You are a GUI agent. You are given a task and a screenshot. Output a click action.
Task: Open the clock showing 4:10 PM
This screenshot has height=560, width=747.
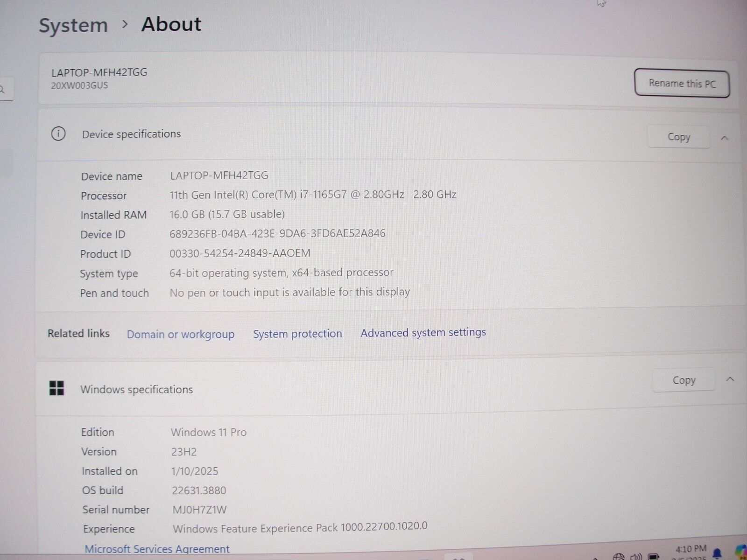[x=691, y=549]
